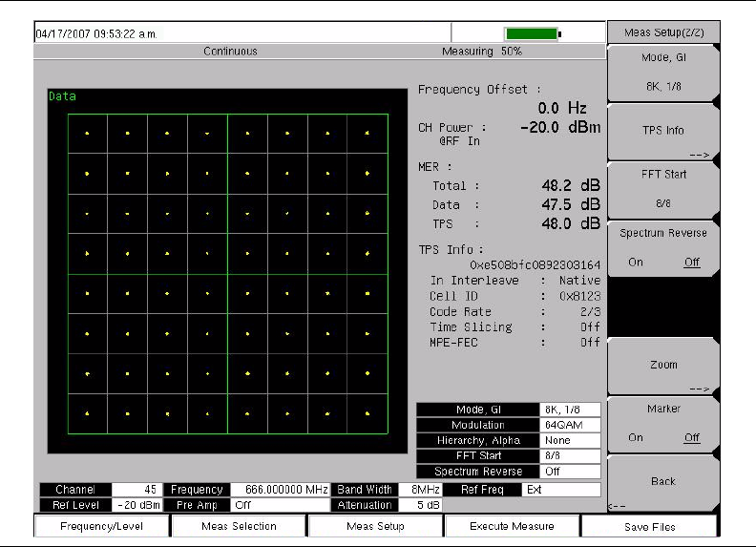Go Back to previous softkey menu
This screenshot has height=547, width=756.
pos(662,481)
